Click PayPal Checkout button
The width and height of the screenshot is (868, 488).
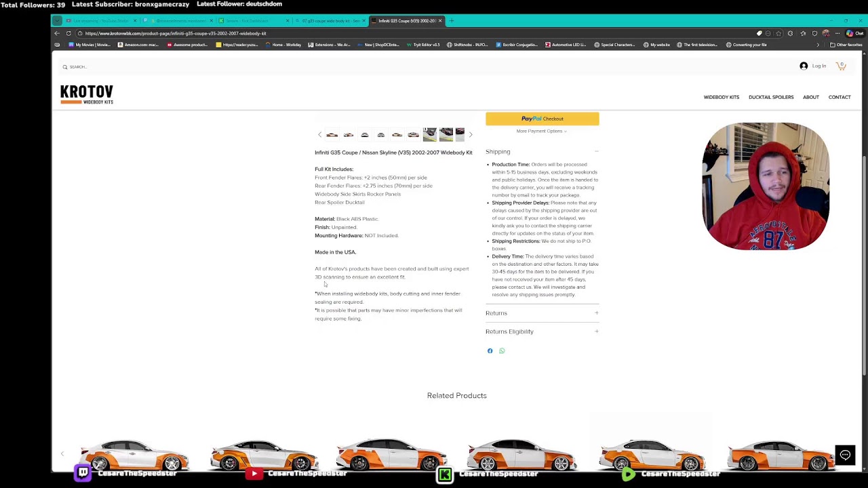click(x=542, y=119)
